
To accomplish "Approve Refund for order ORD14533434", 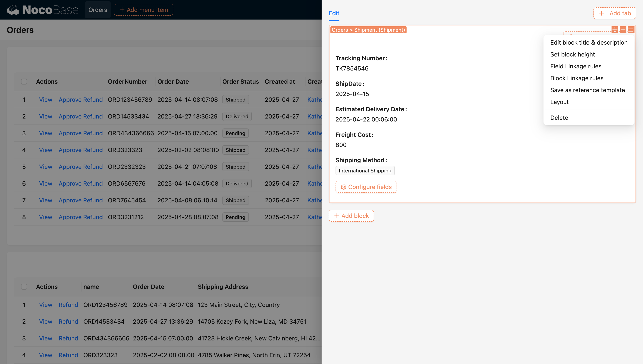I will click(x=81, y=116).
